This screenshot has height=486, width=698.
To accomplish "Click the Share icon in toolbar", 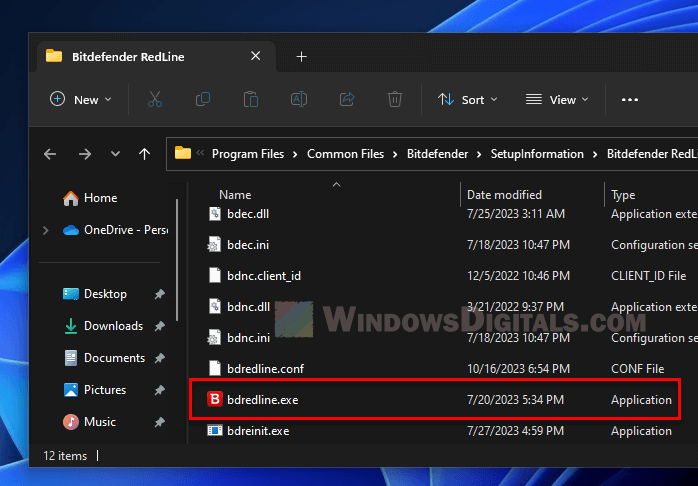I will click(347, 99).
